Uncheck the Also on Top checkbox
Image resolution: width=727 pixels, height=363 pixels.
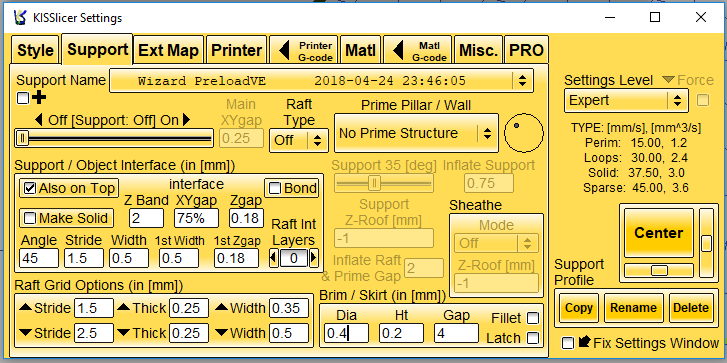click(30, 188)
